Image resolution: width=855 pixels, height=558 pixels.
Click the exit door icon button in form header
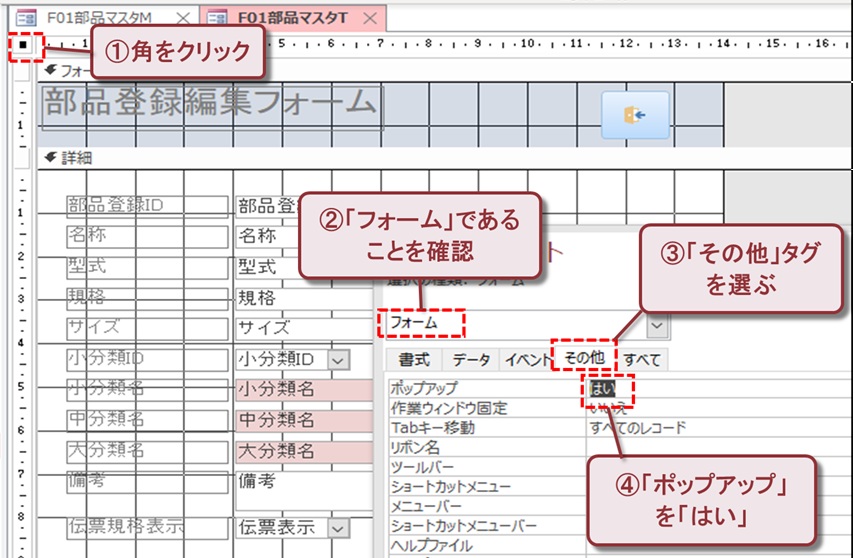click(633, 115)
